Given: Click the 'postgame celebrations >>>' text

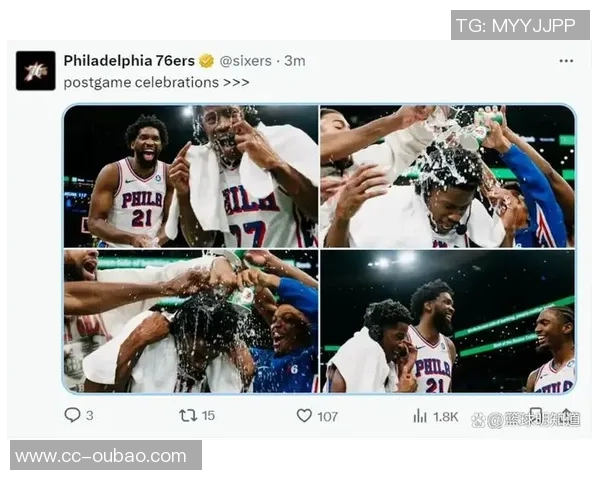Looking at the screenshot, I should coord(156,82).
